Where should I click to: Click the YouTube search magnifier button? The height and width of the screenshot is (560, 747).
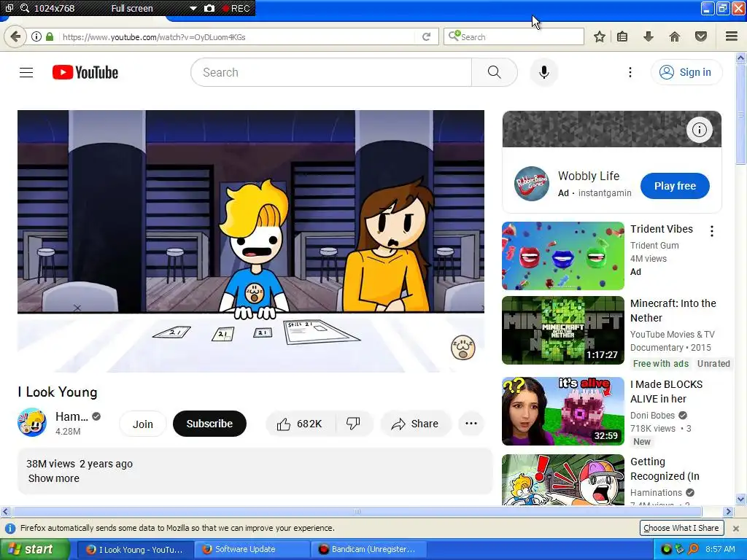point(495,72)
